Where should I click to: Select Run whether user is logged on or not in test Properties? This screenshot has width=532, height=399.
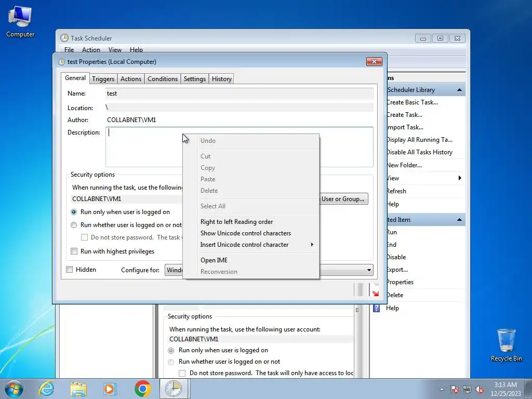[74, 225]
